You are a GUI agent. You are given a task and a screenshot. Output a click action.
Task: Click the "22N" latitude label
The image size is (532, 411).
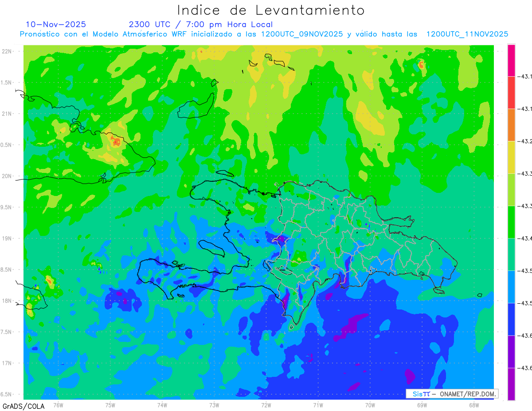pos(7,51)
